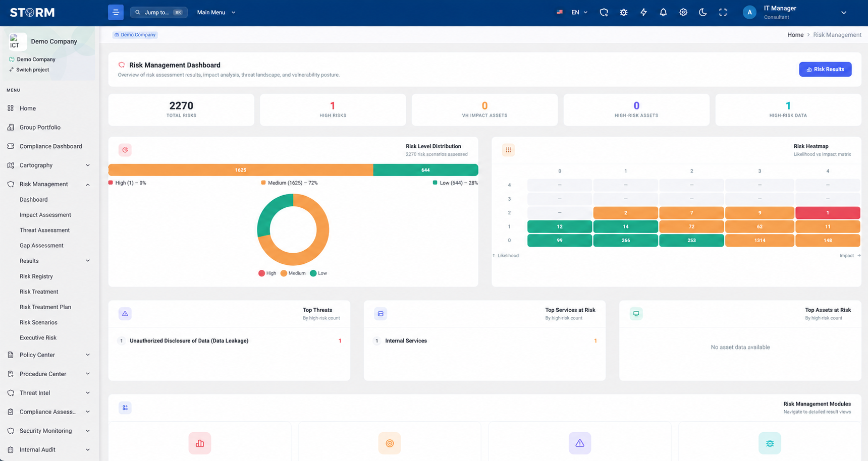868x461 pixels.
Task: Click Switch project link
Action: pos(29,70)
